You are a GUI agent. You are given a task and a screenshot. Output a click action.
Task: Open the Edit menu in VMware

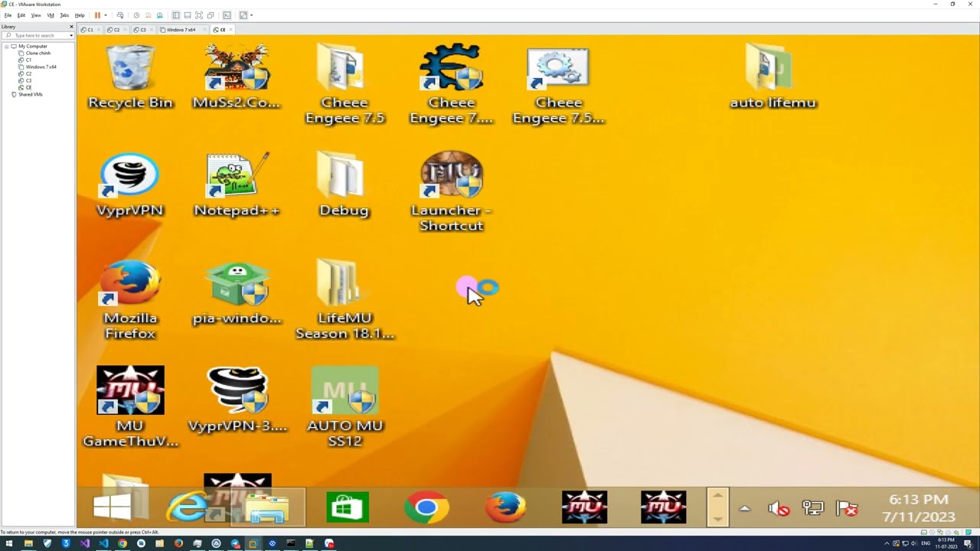21,15
